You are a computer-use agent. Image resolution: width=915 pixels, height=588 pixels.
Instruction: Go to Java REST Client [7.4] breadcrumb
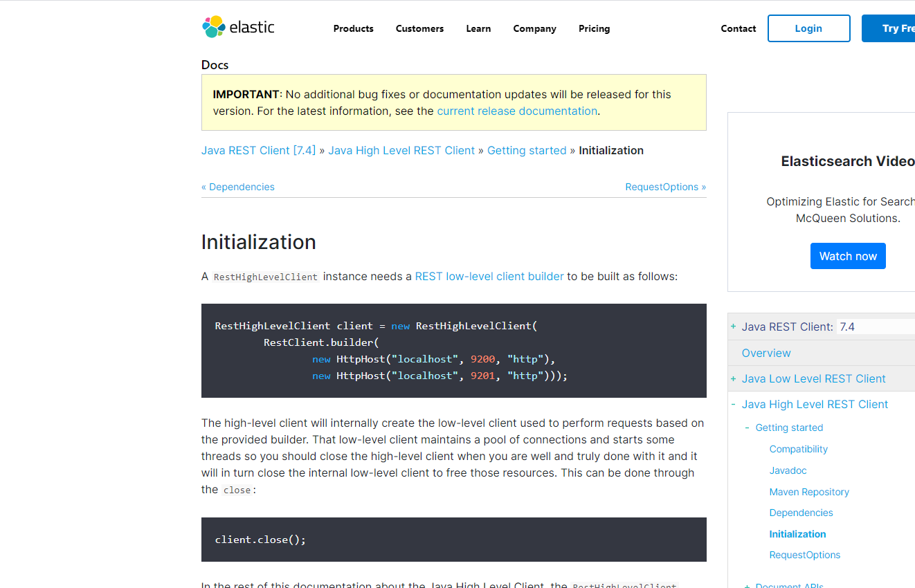point(258,150)
